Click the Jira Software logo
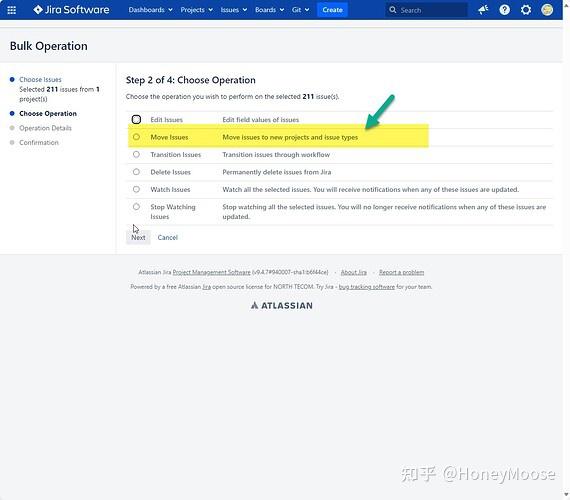This screenshot has width=570, height=500. (x=71, y=9)
